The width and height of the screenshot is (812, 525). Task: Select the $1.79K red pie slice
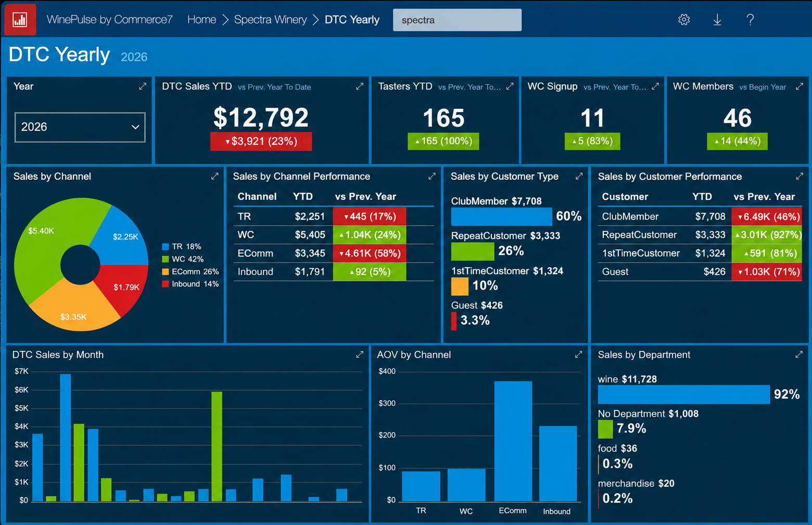(x=125, y=286)
